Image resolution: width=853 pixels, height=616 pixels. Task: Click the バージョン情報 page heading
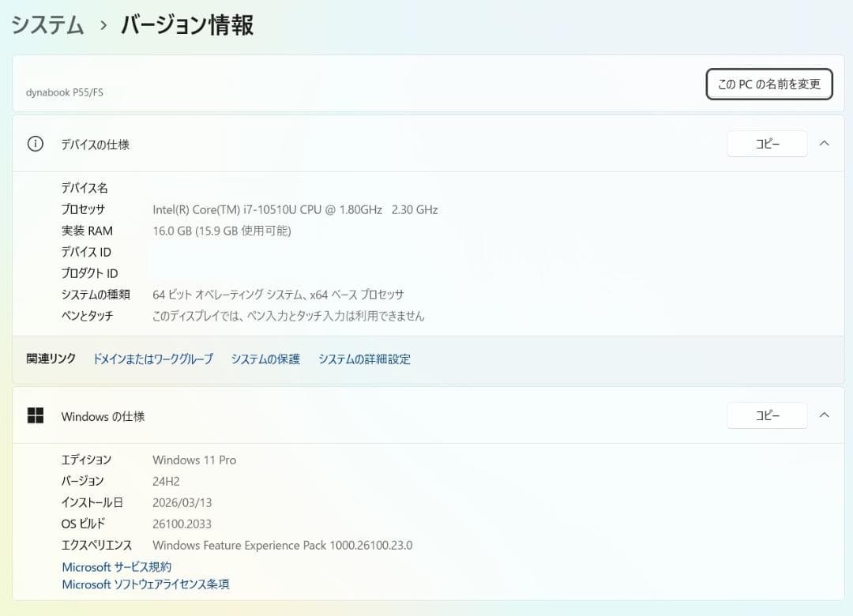click(x=187, y=25)
